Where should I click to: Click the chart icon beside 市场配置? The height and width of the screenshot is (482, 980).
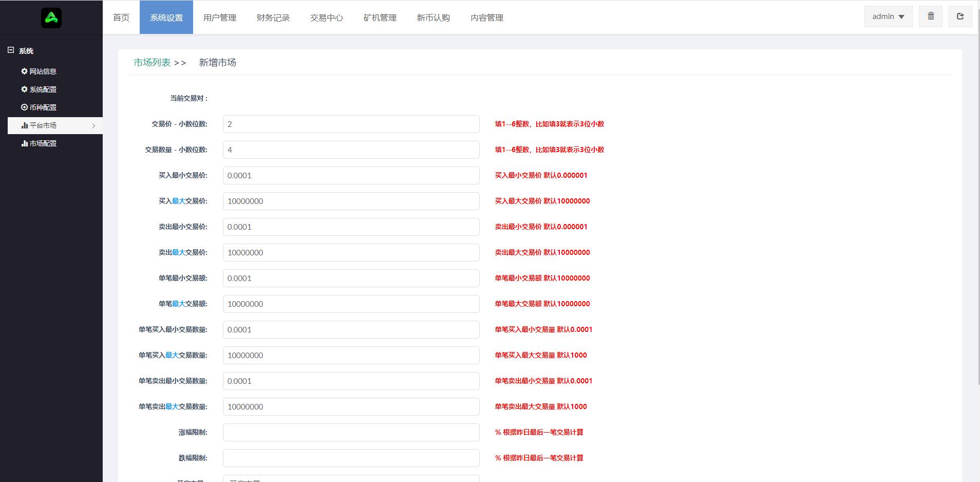(26, 143)
